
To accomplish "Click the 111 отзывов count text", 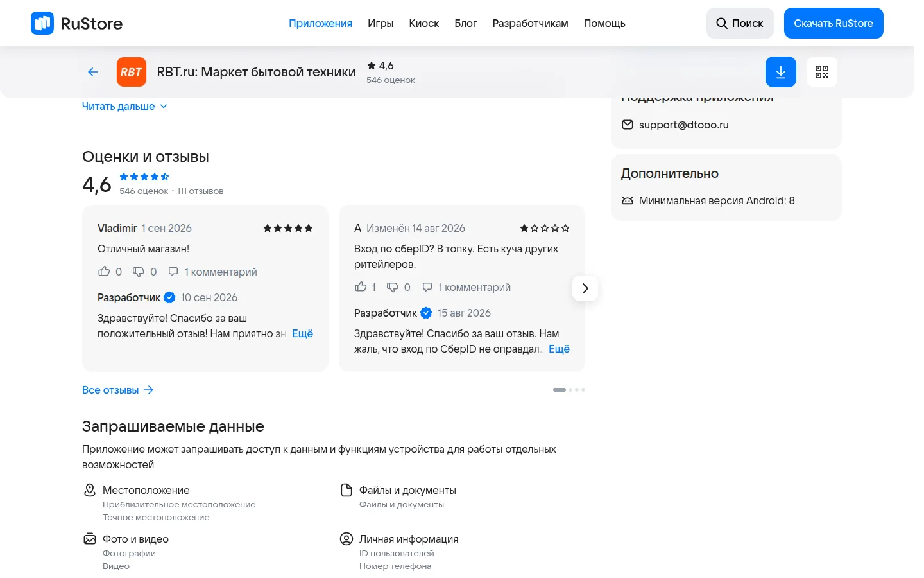I will [200, 191].
